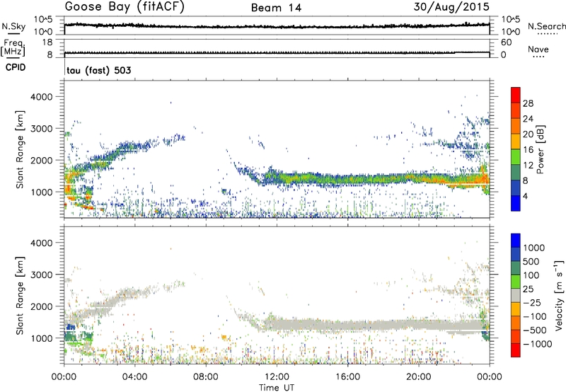Click the gray segment of the velocity colorbar
566x392 pixels.
[x=516, y=296]
